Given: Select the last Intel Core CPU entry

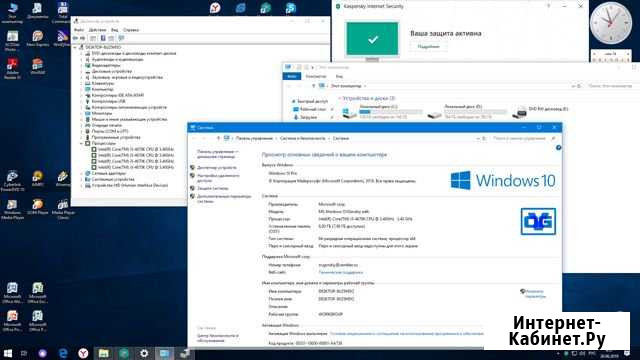Looking at the screenshot, I should [x=136, y=167].
